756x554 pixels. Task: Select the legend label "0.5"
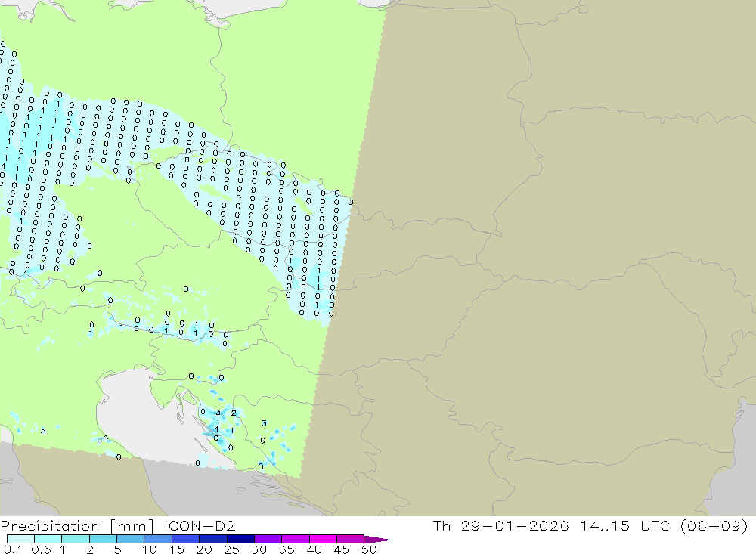click(41, 549)
